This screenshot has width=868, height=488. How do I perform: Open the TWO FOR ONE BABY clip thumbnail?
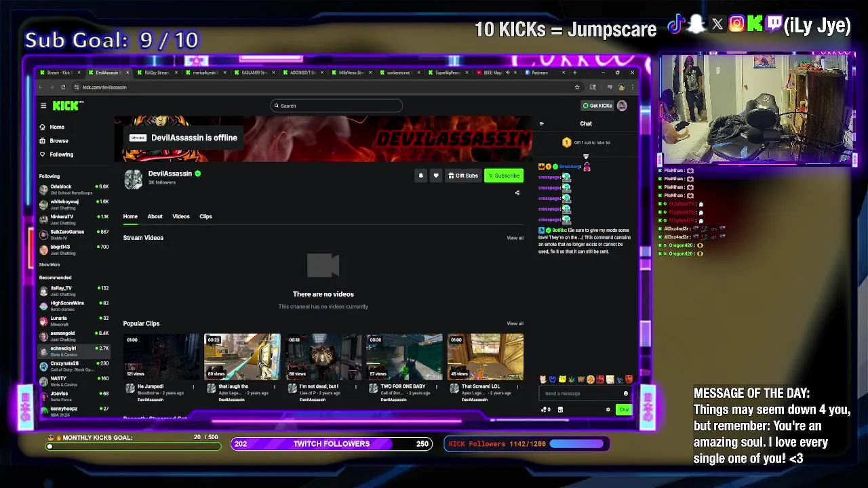[404, 357]
